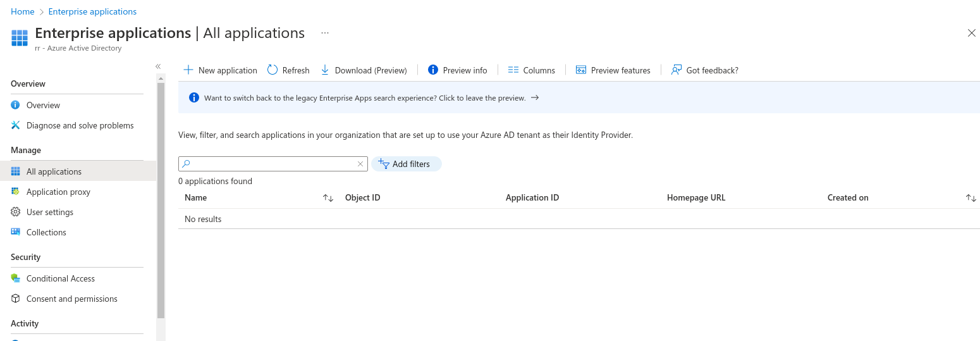Click the Created on column header text
This screenshot has height=341, width=980.
tap(848, 198)
